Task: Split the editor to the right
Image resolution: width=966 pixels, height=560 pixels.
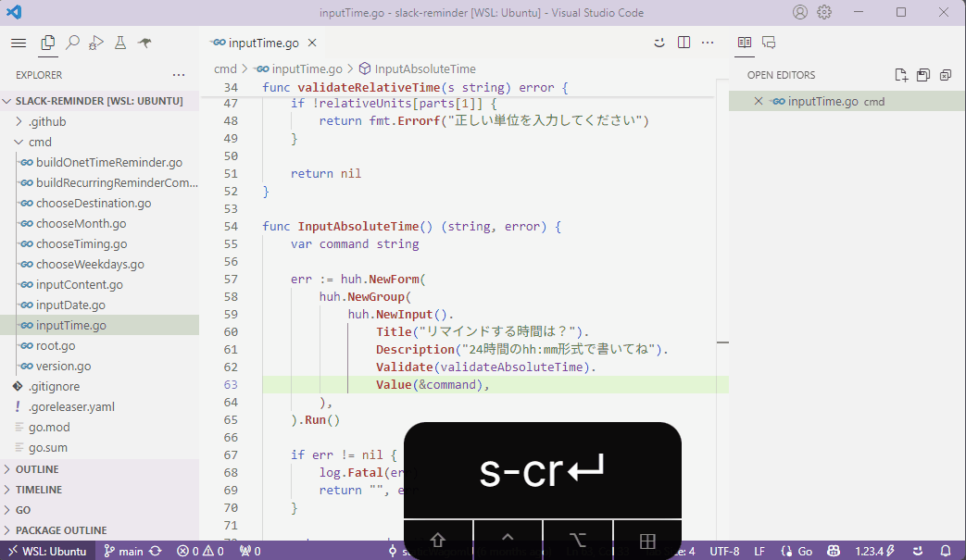Action: (x=684, y=43)
